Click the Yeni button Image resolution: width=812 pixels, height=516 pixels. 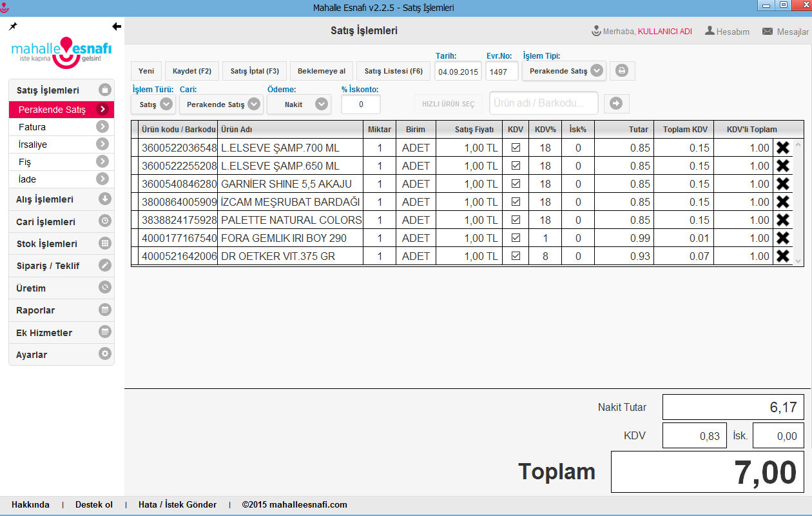tap(146, 71)
